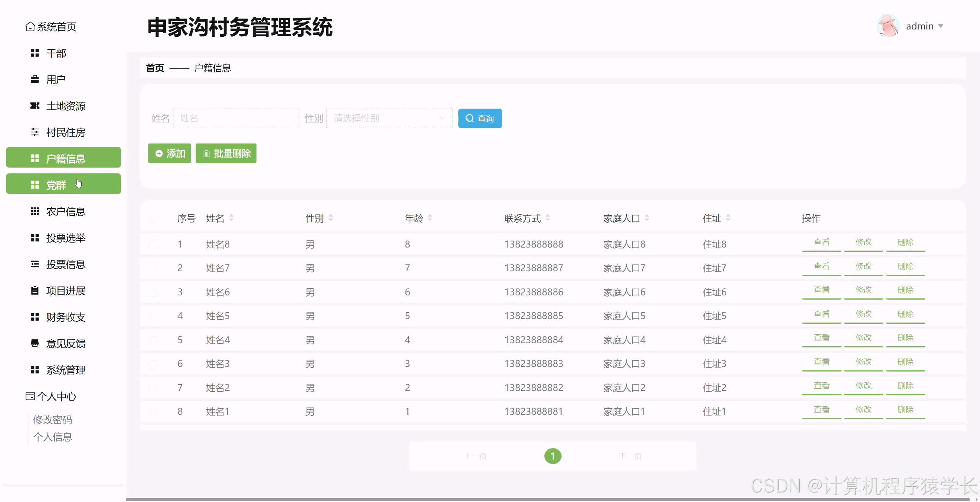Click the sliders icon beside 村民住房
Viewport: 980px width, 502px height.
pyautogui.click(x=35, y=132)
